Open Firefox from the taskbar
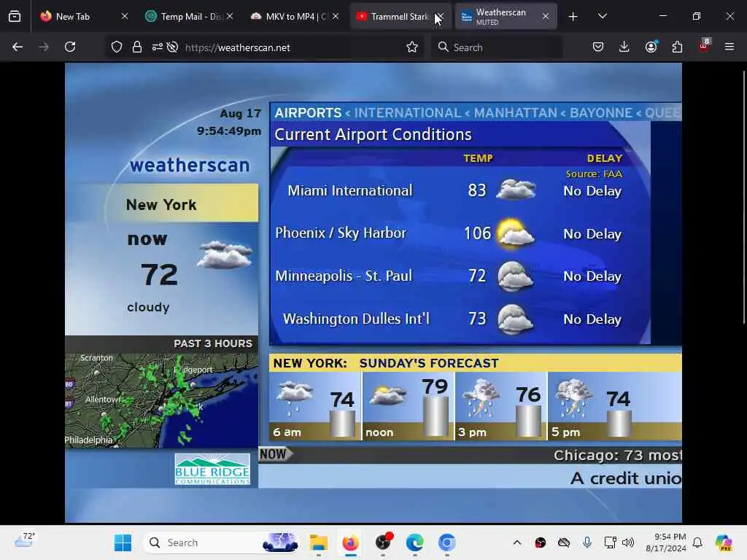Viewport: 747px width, 560px height. [x=351, y=542]
